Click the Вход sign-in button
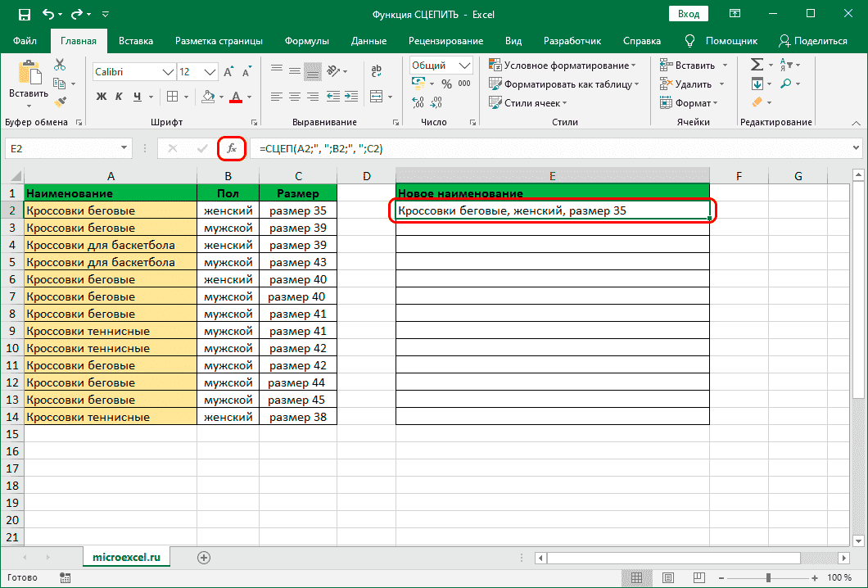Screen dimensions: 868x588 689,14
